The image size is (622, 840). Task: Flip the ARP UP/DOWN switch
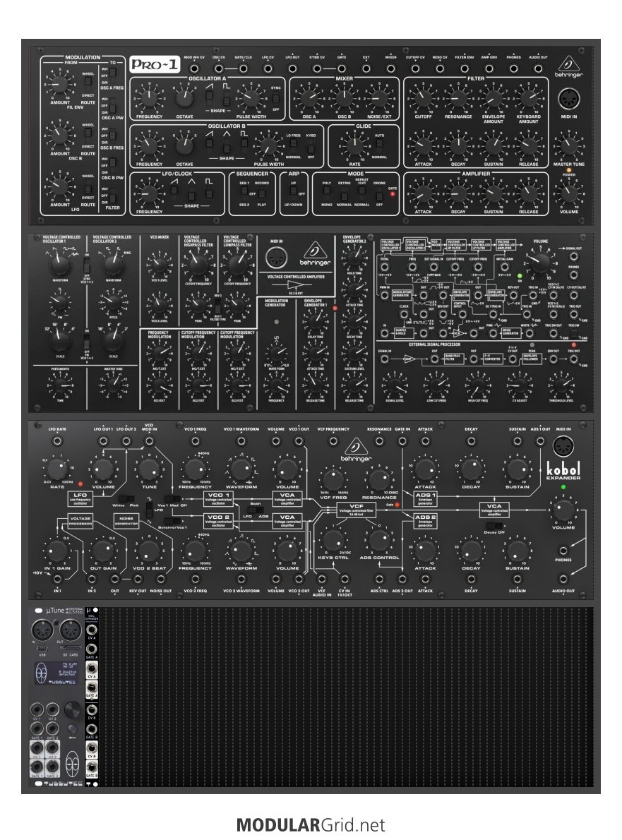coord(293,193)
